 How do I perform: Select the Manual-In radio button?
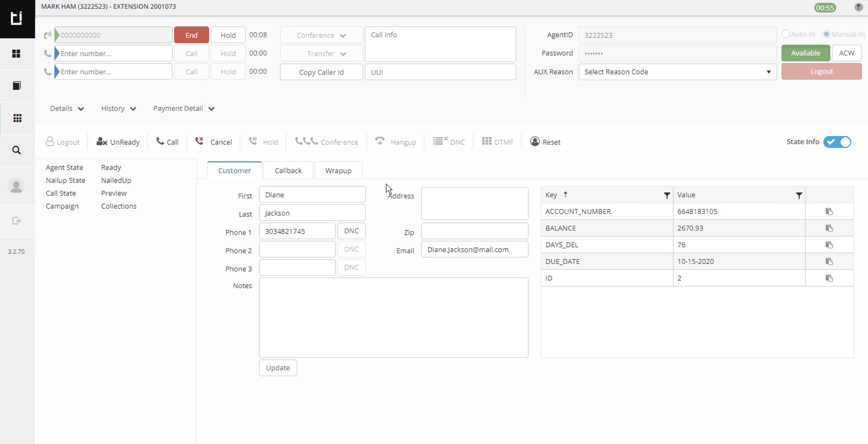pos(826,34)
